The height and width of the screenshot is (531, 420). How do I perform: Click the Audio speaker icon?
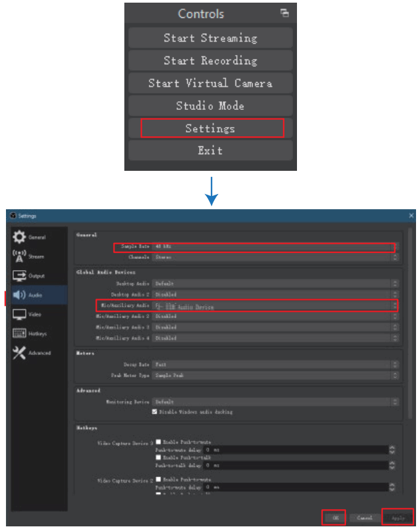tap(19, 295)
